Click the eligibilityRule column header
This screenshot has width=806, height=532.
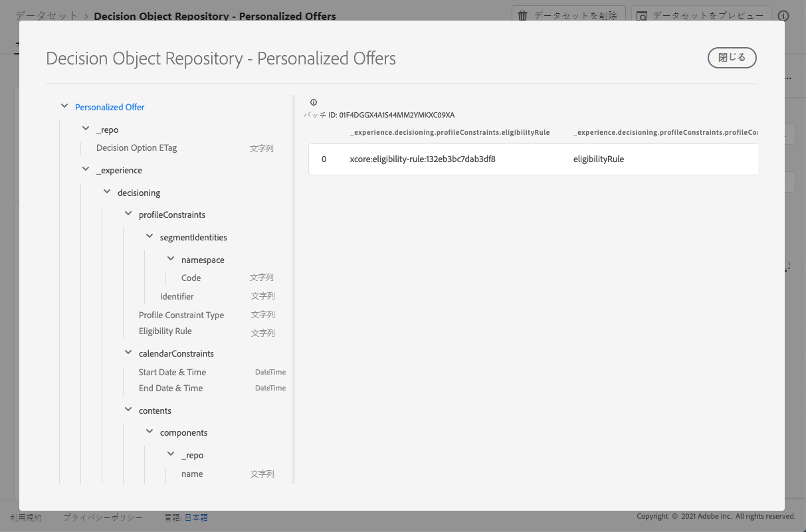450,133
